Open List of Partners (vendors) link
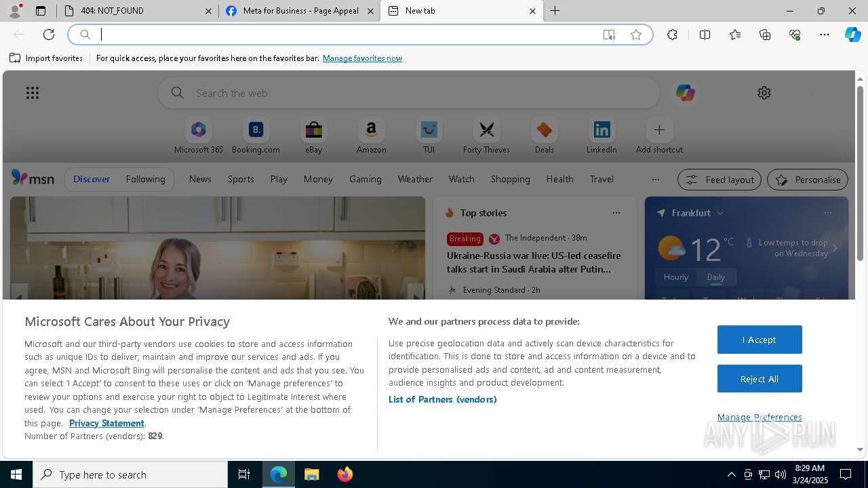The width and height of the screenshot is (868, 488). tap(442, 399)
